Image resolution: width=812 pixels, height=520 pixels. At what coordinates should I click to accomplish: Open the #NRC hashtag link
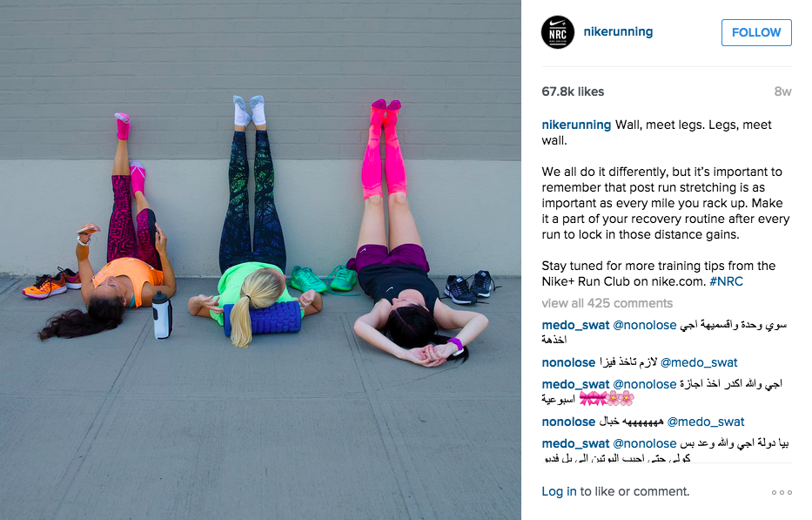point(726,281)
